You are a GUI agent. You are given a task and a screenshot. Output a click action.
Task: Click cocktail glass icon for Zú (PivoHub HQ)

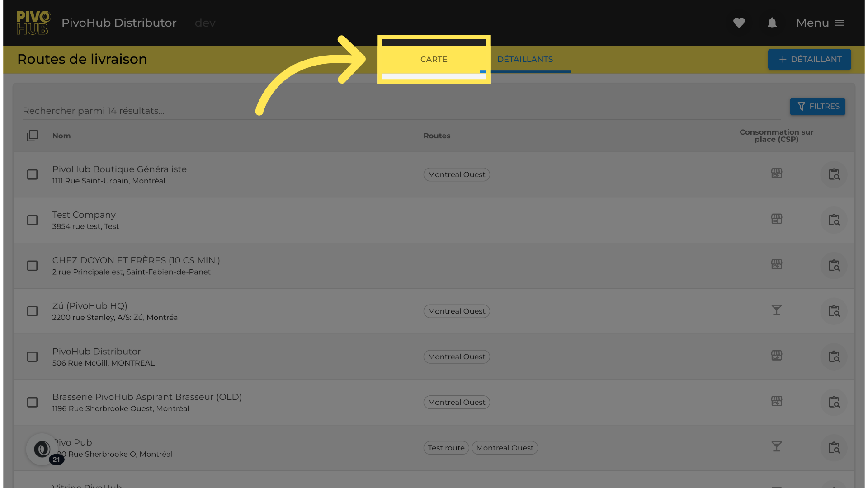point(776,310)
